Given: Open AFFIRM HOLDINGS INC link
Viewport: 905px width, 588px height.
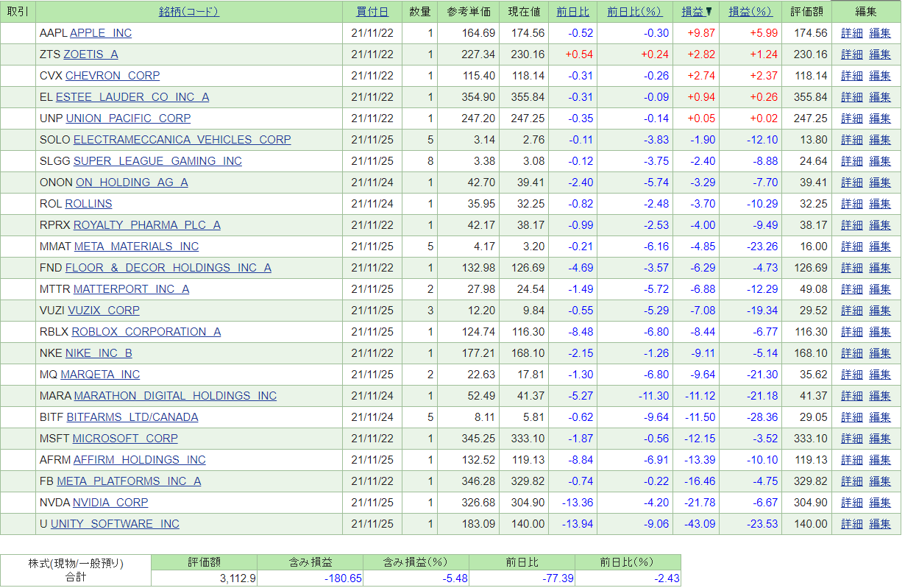Looking at the screenshot, I should point(140,460).
